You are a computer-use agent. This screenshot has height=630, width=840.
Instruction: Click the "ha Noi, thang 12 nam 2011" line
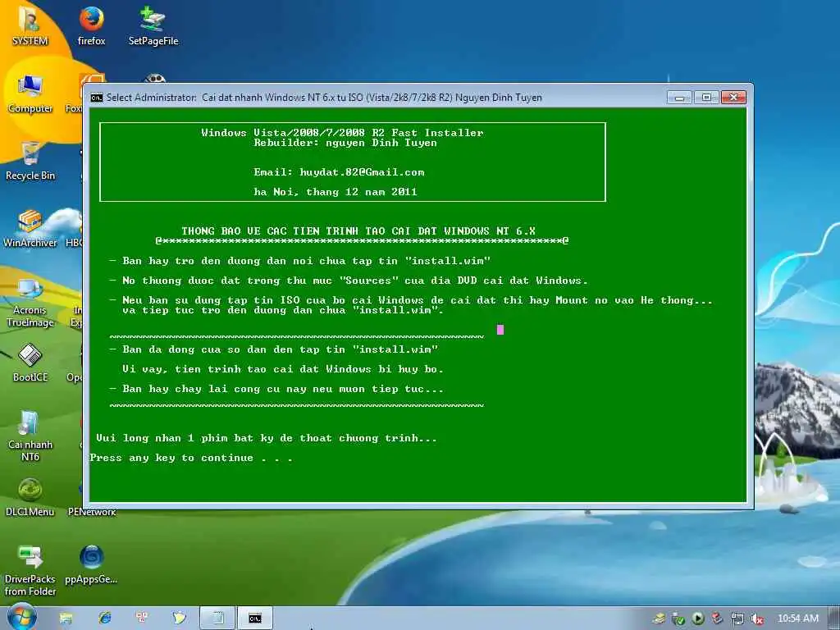pos(336,192)
